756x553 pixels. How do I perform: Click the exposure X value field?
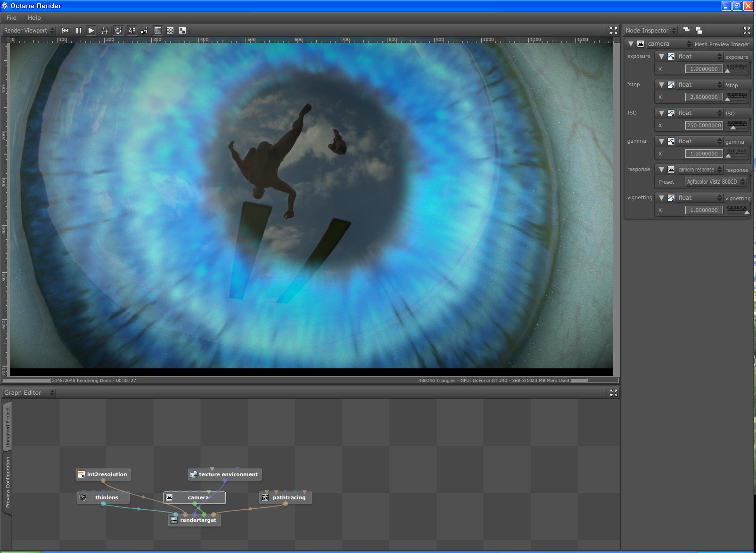coord(704,69)
